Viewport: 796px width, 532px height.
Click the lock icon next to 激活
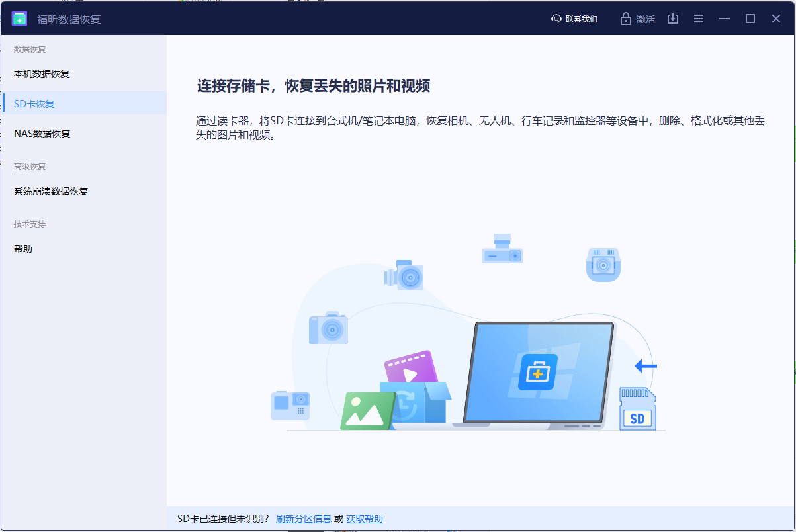(x=625, y=19)
